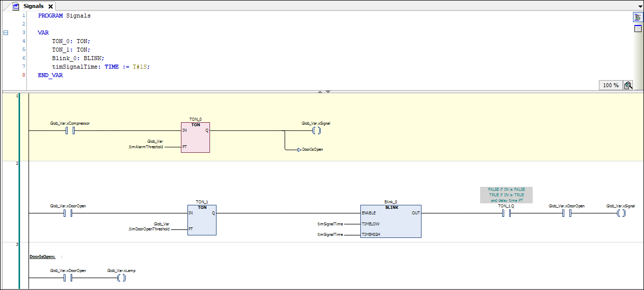Screen dimensions: 644x290
Task: Close the Signals tab
Action: (50, 7)
